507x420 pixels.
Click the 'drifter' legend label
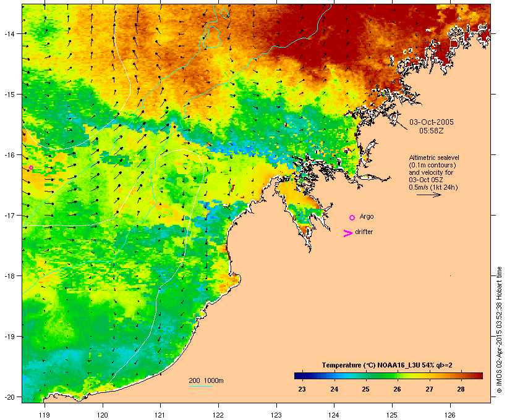click(364, 232)
